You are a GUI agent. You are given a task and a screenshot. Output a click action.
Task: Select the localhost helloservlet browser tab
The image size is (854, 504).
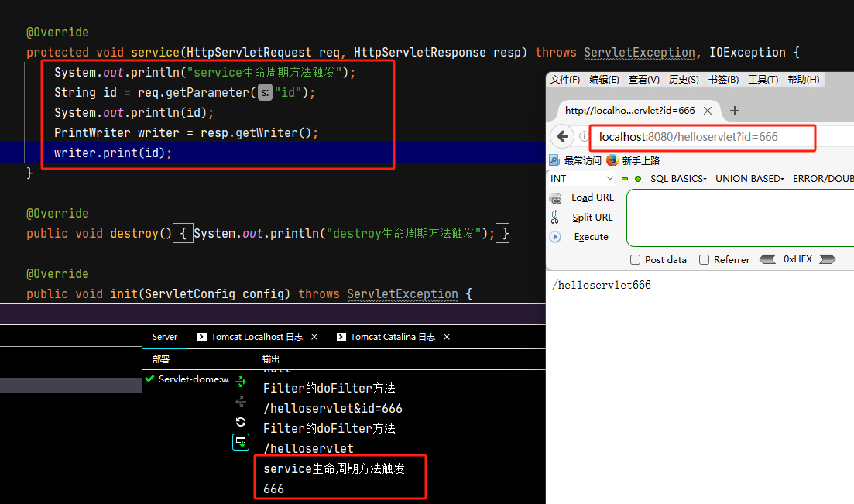tap(630, 111)
